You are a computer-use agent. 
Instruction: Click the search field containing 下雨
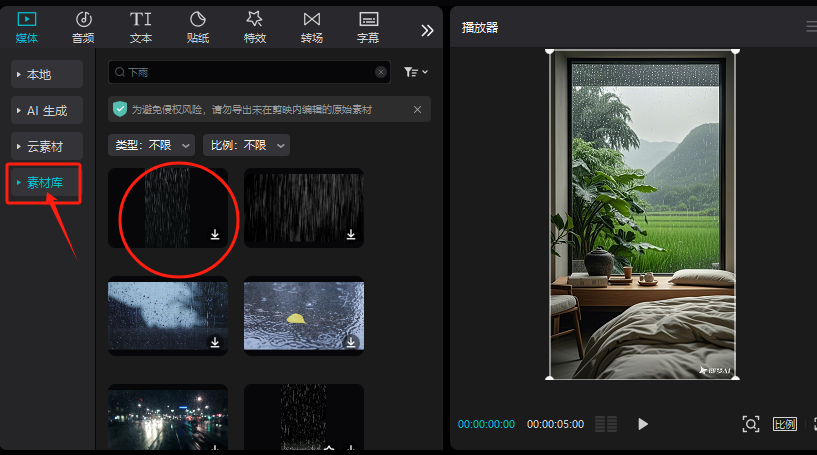[x=249, y=72]
